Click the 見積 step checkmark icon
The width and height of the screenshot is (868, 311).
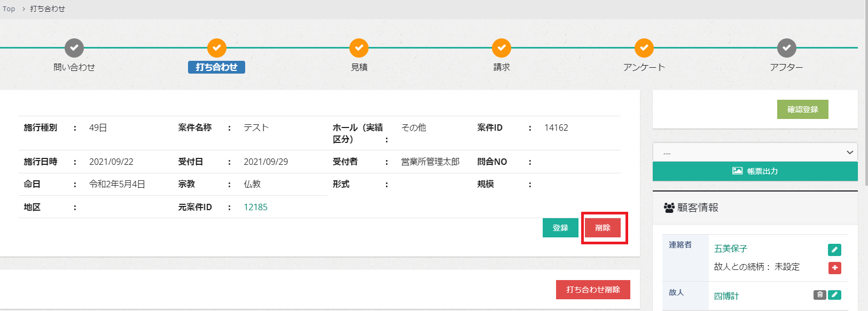point(359,48)
